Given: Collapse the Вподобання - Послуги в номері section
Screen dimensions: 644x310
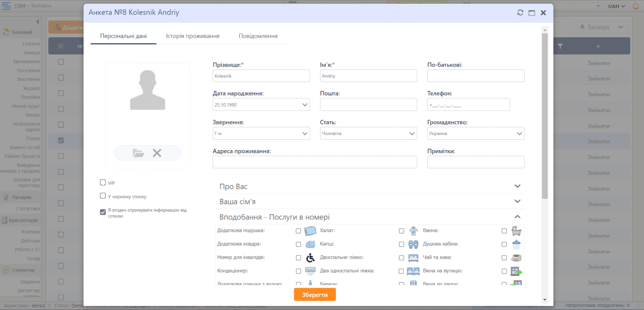Looking at the screenshot, I should (x=517, y=217).
